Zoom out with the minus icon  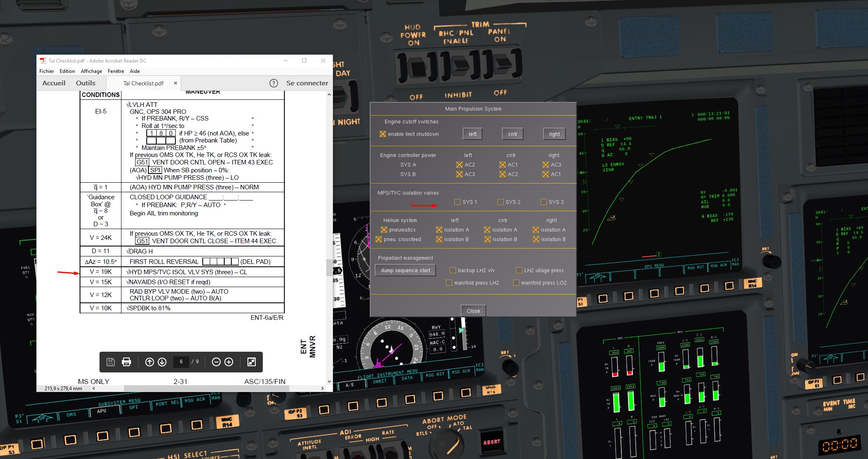click(x=216, y=362)
